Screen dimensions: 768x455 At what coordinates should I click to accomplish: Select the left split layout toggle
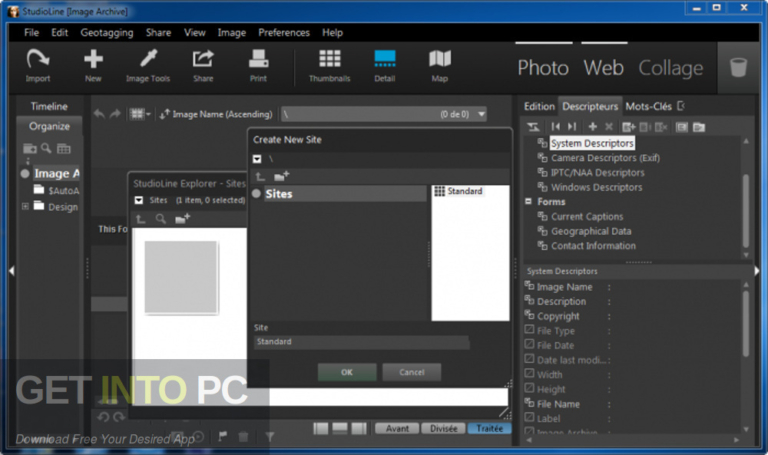click(x=321, y=429)
